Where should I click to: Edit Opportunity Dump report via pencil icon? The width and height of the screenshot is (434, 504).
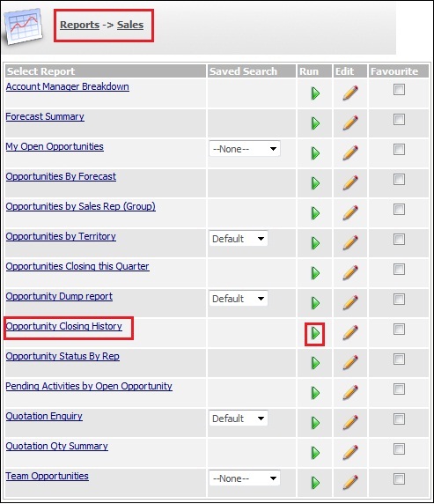[x=350, y=302]
